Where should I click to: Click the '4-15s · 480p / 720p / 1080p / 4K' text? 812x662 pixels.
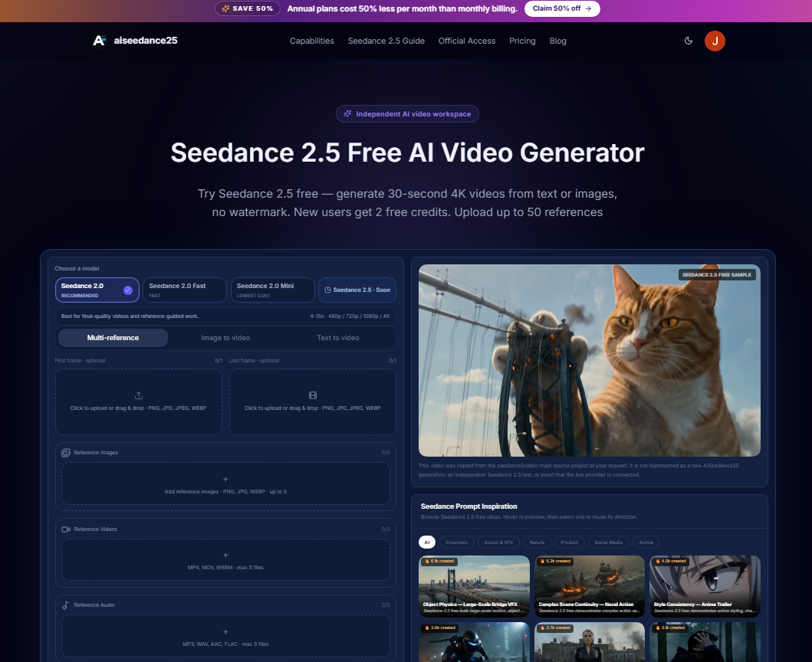pyautogui.click(x=350, y=316)
